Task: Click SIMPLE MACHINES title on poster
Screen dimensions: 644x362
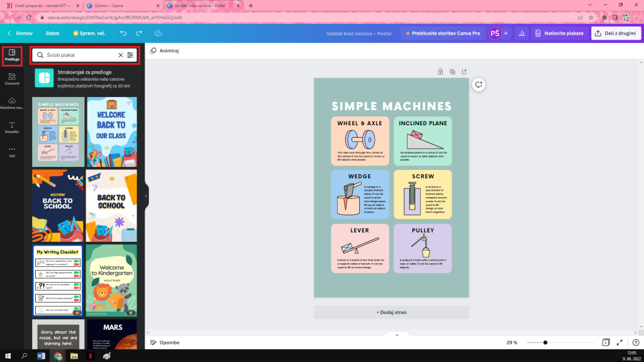Action: click(391, 106)
